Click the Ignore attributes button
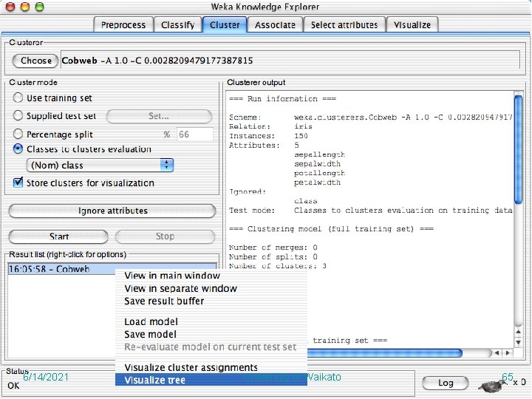 tap(112, 211)
